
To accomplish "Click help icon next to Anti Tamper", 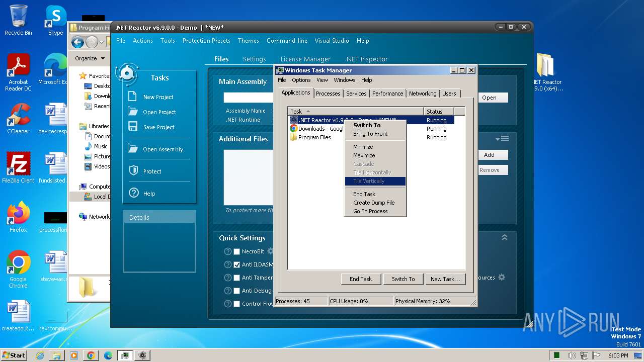I will click(228, 278).
